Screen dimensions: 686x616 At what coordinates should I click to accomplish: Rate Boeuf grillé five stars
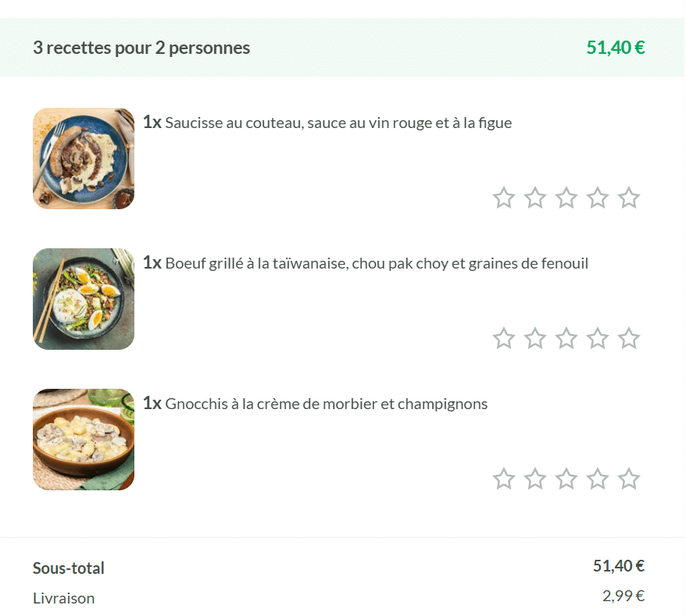629,339
